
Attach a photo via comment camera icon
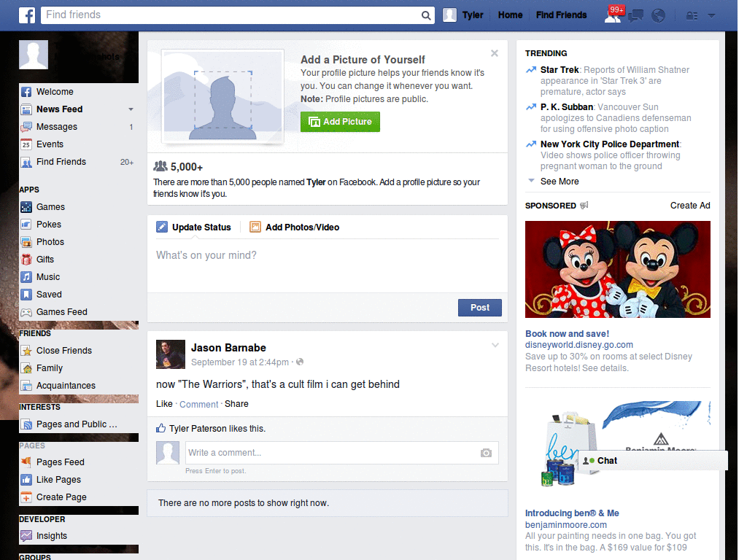point(486,453)
